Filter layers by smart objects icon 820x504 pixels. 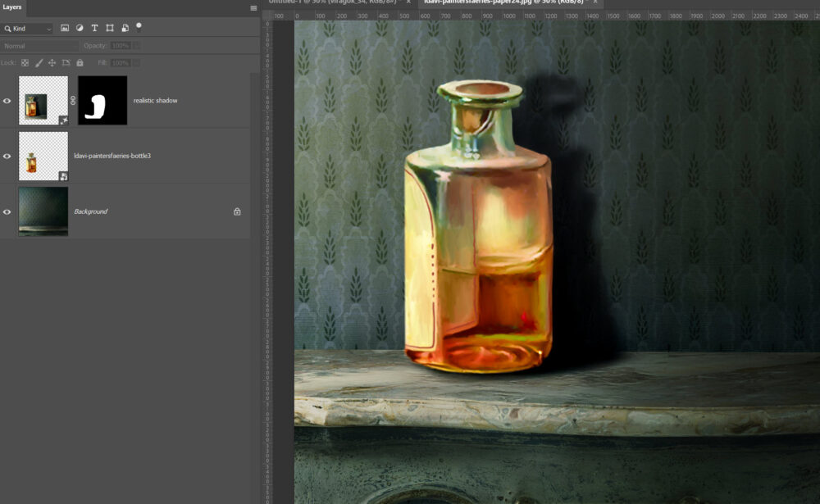coord(125,28)
